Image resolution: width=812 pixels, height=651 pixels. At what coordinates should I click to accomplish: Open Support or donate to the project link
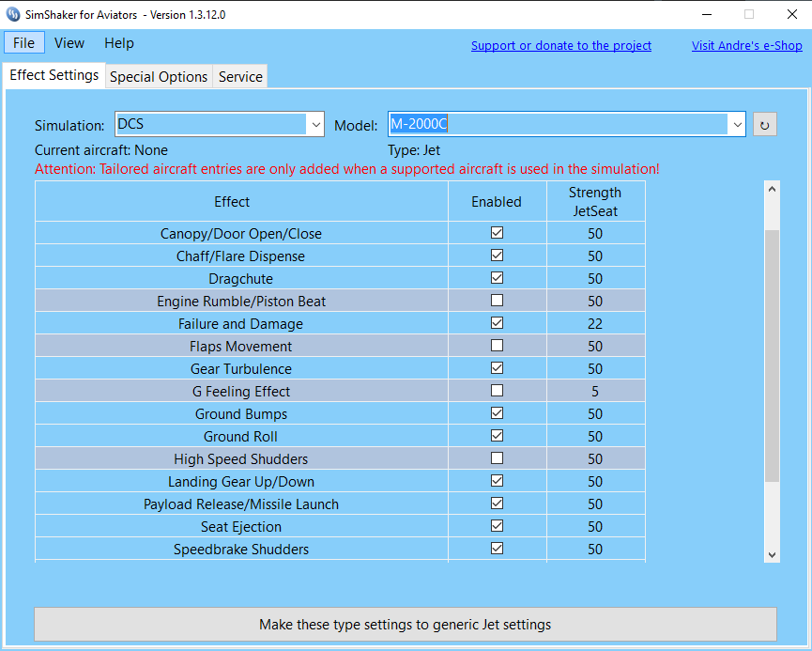click(x=561, y=46)
